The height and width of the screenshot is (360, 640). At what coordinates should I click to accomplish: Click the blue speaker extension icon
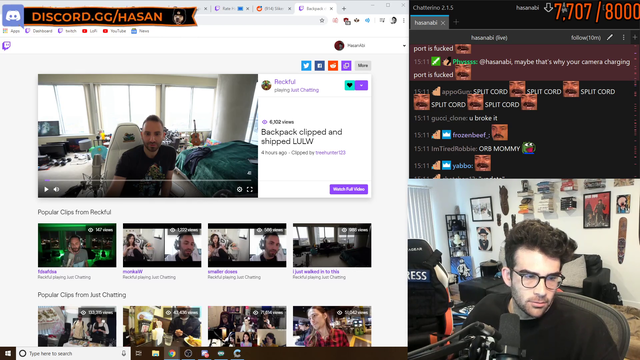[367, 20]
